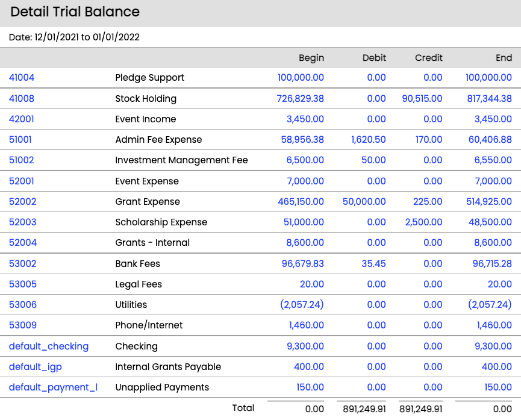
Task: Select the Stock Holding account link 41008
Action: 21,98
